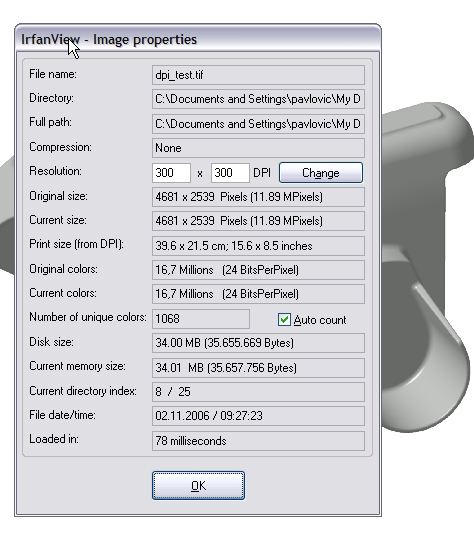Toggle the Auto count checkbox

click(x=284, y=320)
